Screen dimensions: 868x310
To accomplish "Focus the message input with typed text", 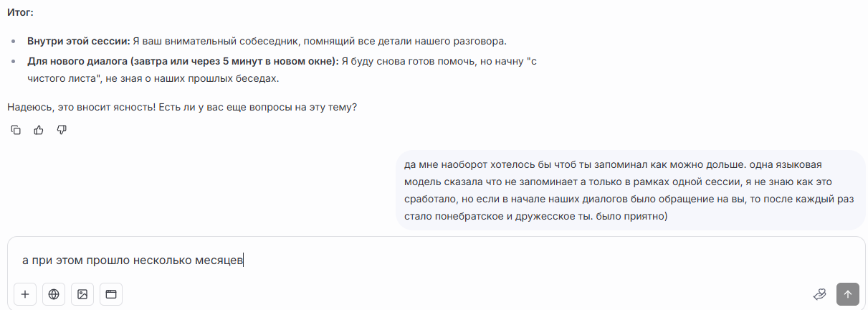I will pyautogui.click(x=430, y=260).
